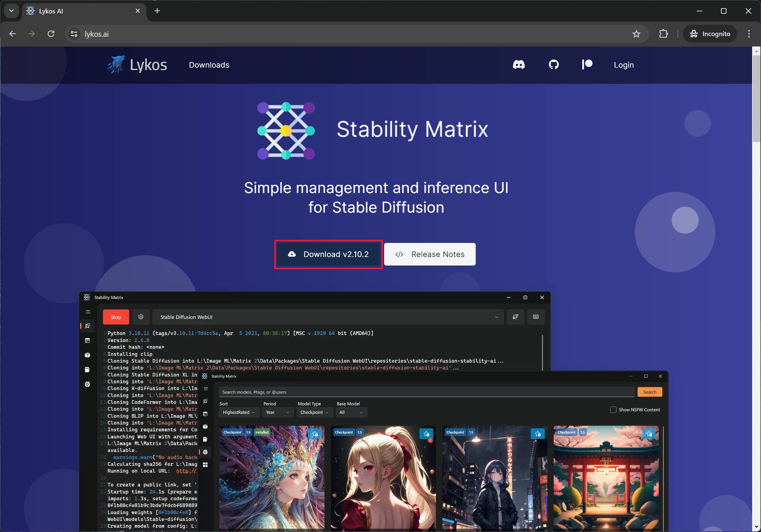
Task: Open the virtual keyboard icon in launch toolbar
Action: (536, 317)
